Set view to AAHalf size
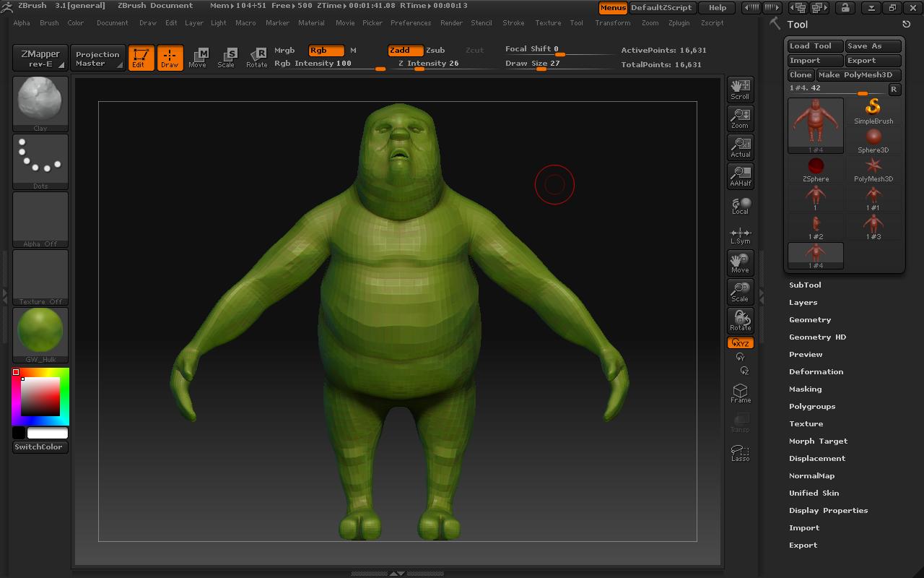 tap(740, 176)
